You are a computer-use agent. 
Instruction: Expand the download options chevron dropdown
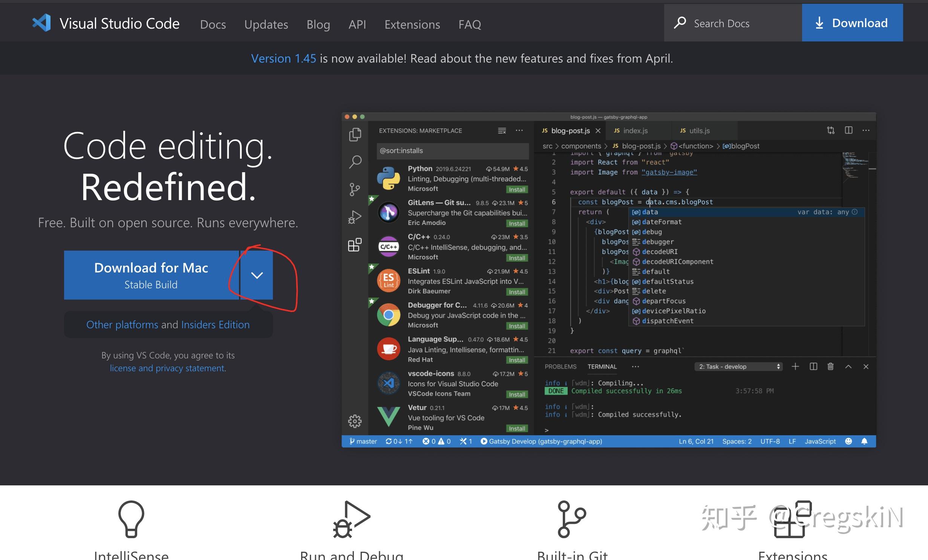(257, 275)
